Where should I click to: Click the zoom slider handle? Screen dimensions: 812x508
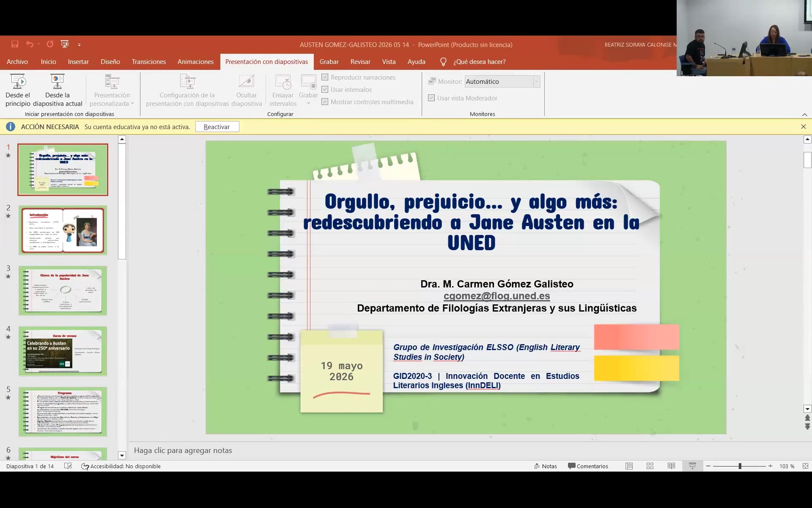tap(740, 466)
